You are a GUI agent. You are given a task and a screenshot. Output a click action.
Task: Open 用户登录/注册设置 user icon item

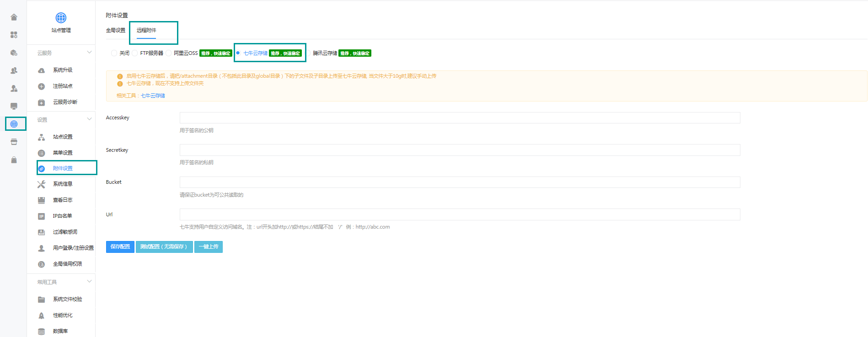(41, 248)
